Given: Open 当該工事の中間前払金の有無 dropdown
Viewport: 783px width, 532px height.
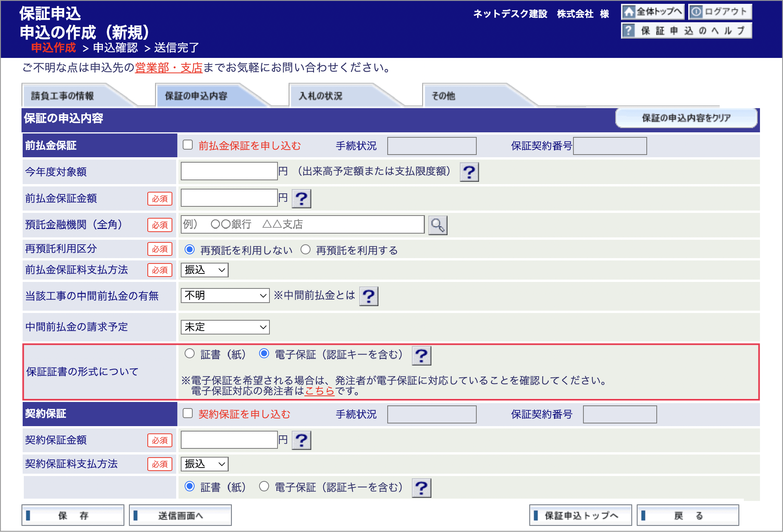Looking at the screenshot, I should (225, 296).
